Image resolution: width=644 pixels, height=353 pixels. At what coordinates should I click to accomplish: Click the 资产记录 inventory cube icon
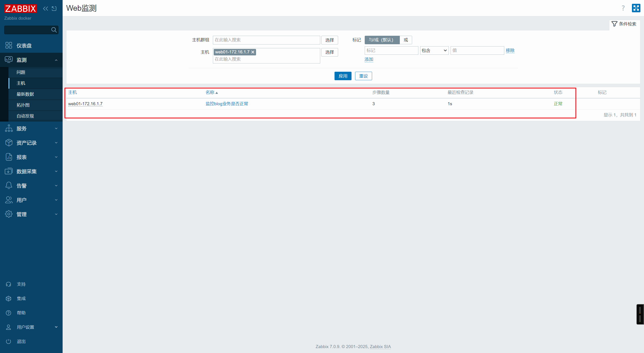click(x=9, y=143)
